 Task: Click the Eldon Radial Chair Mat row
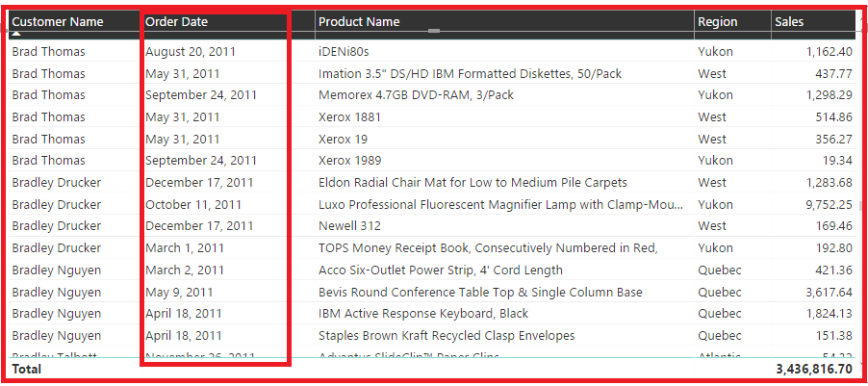[x=472, y=182]
